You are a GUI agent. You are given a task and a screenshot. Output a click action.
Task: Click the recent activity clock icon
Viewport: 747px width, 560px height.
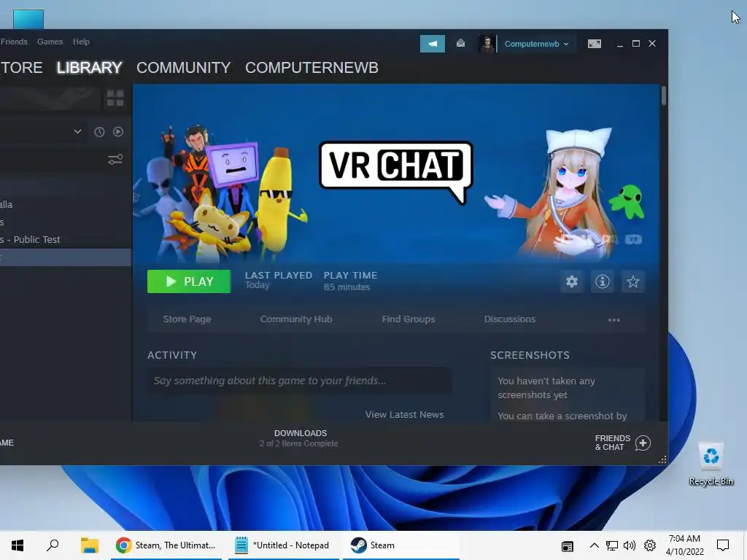[x=99, y=132]
